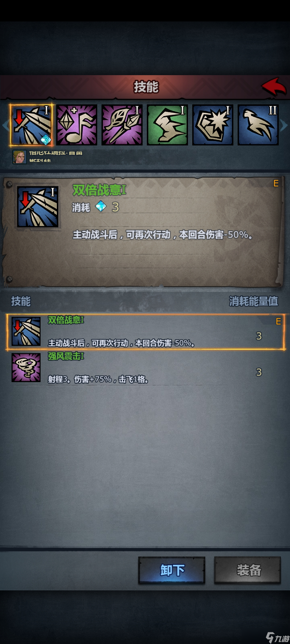Select the purple music note skill slot
The image size is (290, 644).
(x=77, y=125)
